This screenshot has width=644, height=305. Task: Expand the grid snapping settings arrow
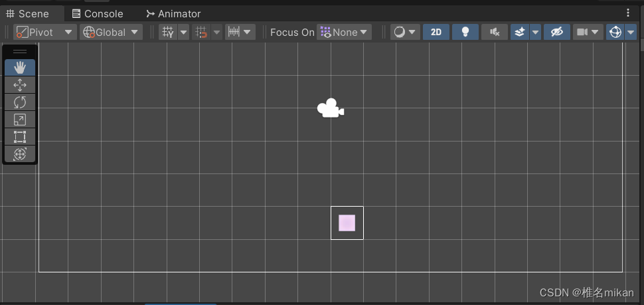tap(217, 32)
